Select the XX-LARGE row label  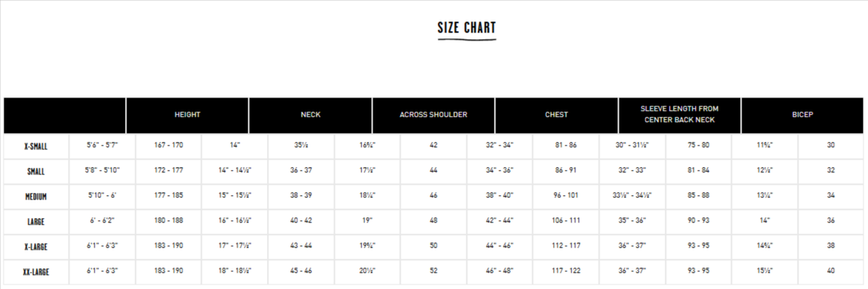tap(36, 272)
